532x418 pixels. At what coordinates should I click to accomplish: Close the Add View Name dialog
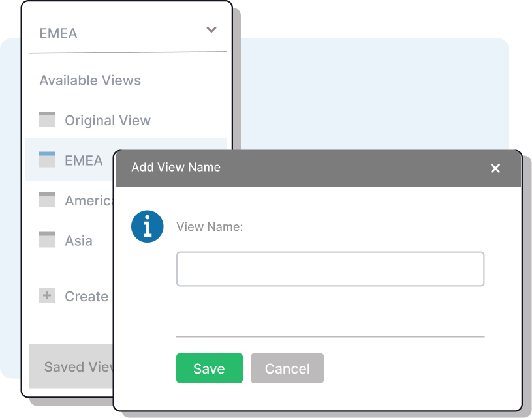pos(495,168)
